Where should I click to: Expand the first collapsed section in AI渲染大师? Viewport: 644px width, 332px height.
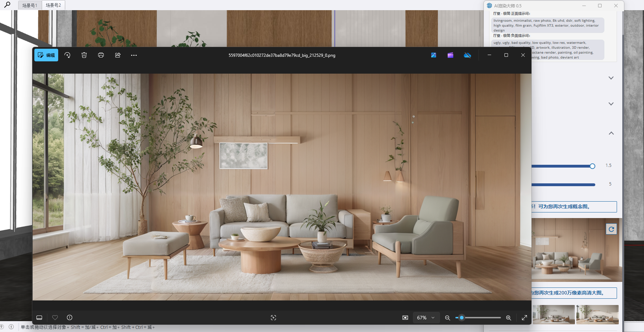coord(611,78)
